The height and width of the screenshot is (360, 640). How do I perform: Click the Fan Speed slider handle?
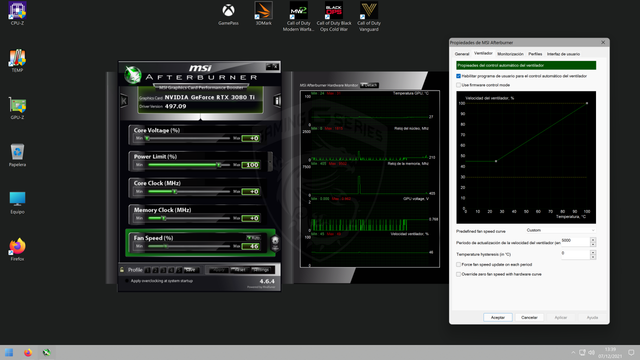[166, 246]
